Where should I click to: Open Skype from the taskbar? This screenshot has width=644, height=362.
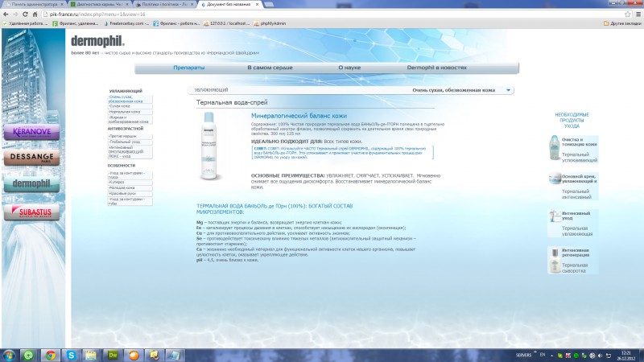coord(71,355)
